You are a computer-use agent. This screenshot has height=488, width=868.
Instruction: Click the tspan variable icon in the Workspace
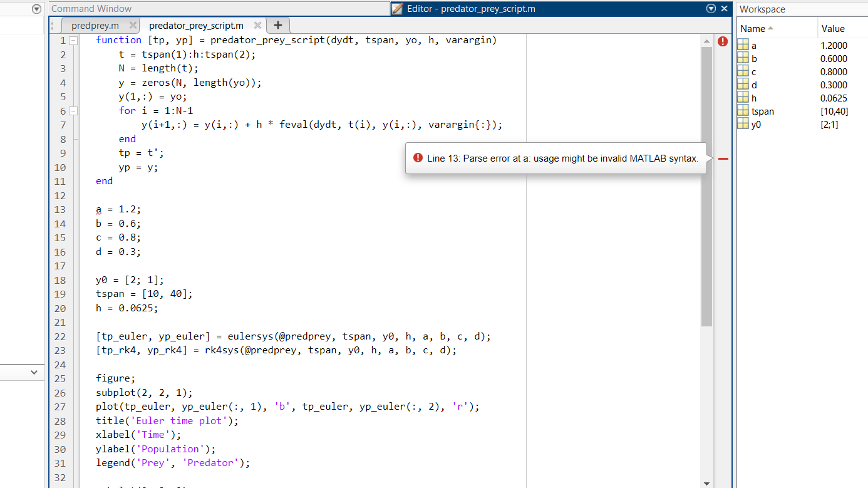(743, 111)
